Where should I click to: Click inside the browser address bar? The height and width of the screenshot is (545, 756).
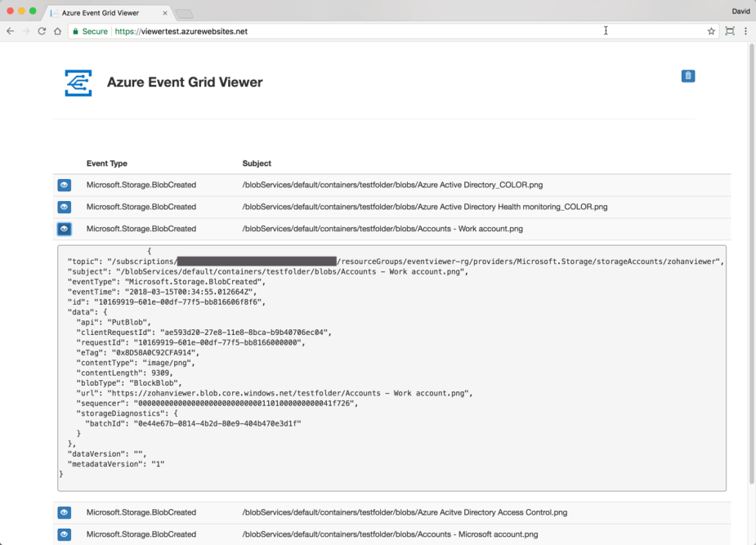[x=368, y=30]
